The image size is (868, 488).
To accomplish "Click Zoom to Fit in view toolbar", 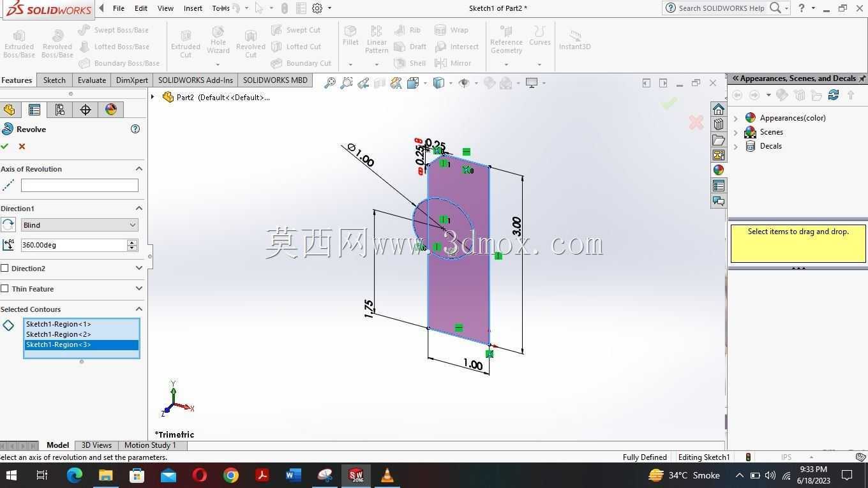I will [330, 83].
